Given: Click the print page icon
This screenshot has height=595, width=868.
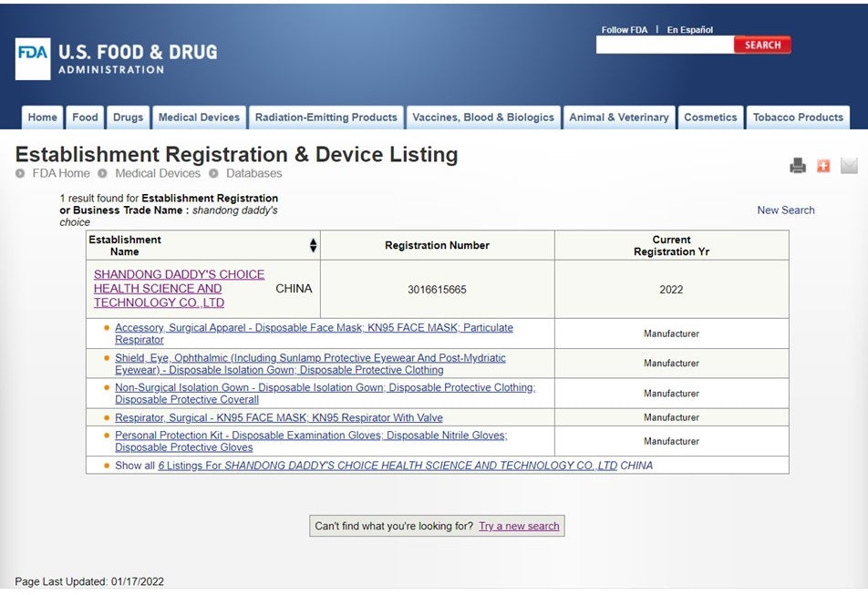Looking at the screenshot, I should [798, 166].
